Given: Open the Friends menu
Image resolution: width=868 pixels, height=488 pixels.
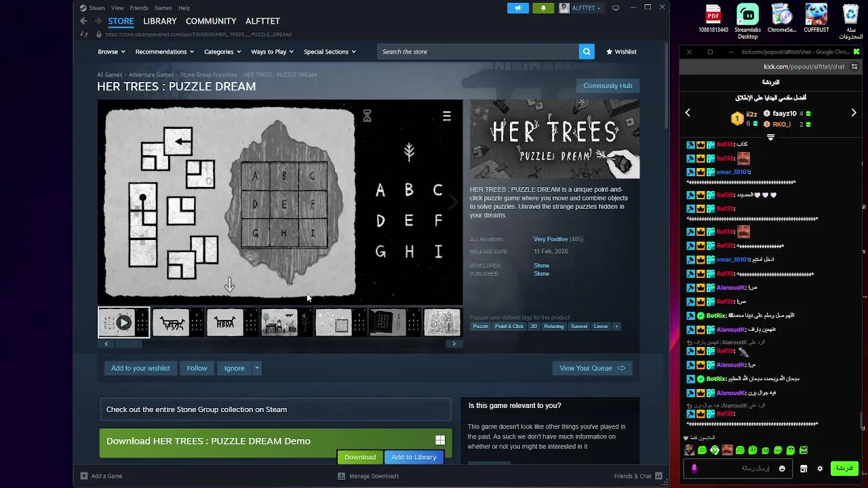Looking at the screenshot, I should coord(139,8).
